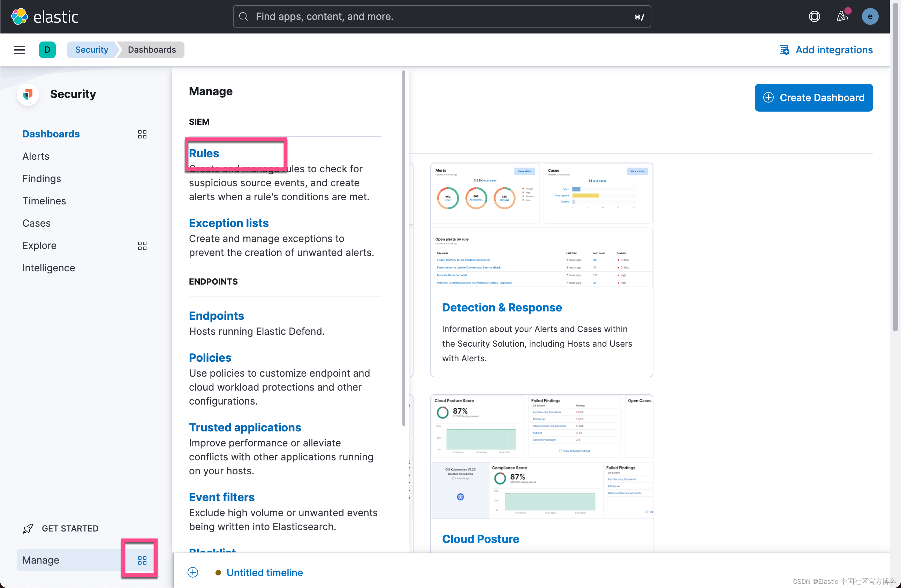Click the Security shield logo

(28, 94)
